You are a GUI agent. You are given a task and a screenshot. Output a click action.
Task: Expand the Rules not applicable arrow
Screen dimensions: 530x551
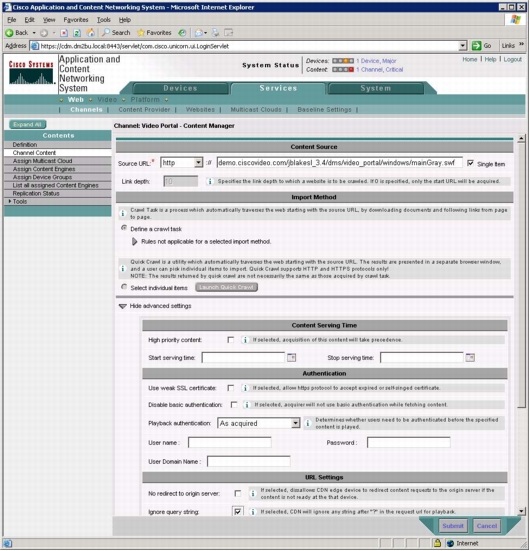pos(135,242)
